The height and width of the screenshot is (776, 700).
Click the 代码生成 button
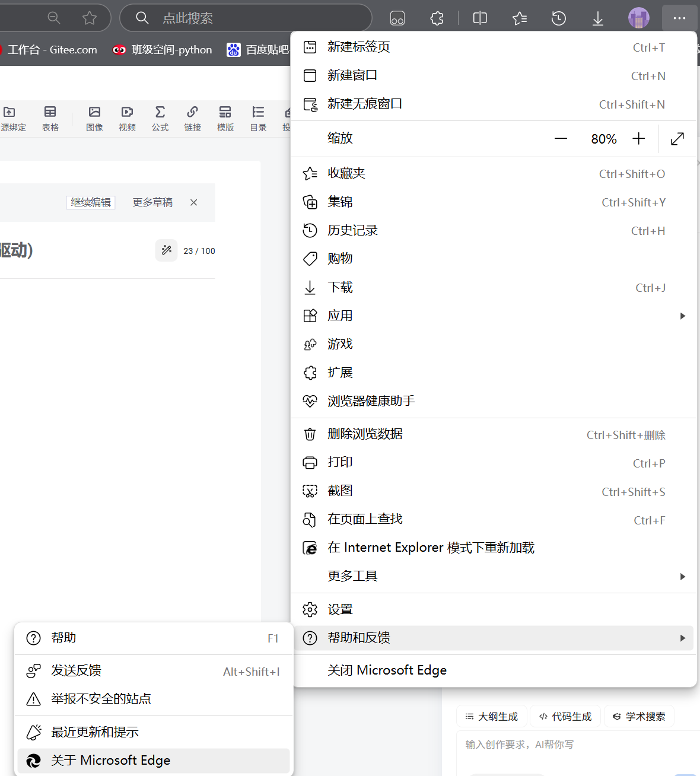(x=565, y=717)
